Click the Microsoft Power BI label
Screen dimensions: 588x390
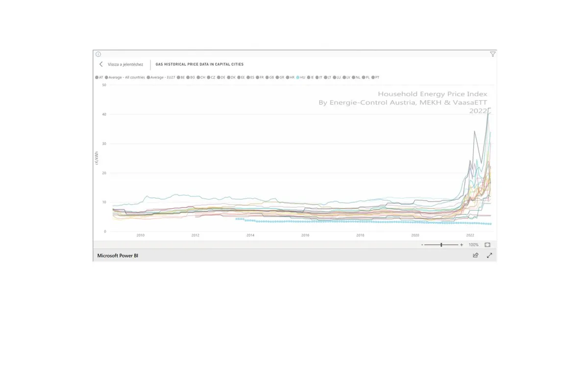pos(118,256)
